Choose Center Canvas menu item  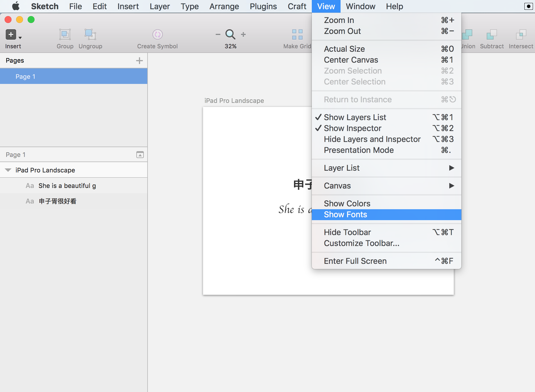coord(387,60)
